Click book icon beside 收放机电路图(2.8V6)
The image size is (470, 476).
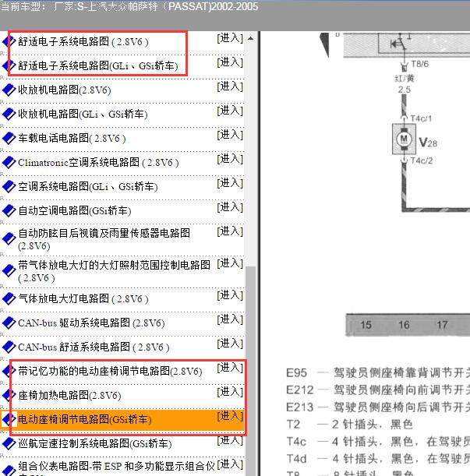[x=9, y=90]
